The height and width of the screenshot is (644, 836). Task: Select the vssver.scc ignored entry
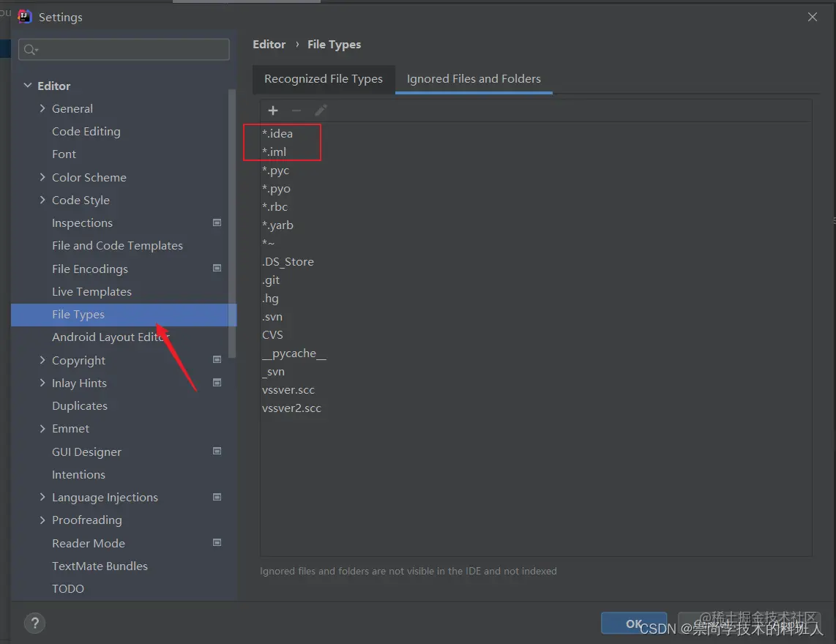point(536,390)
